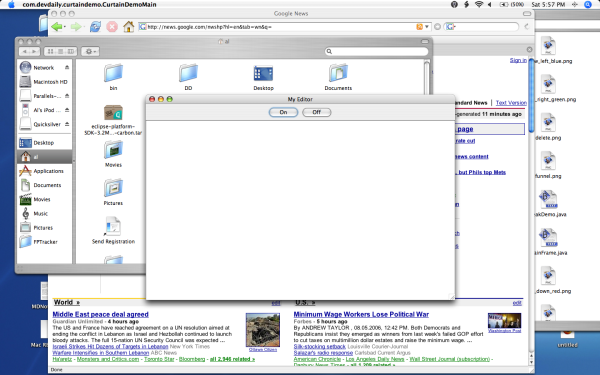Image resolution: width=600 pixels, height=375 pixels.
Task: Open the URL history dropdown arrow
Action: click(427, 27)
